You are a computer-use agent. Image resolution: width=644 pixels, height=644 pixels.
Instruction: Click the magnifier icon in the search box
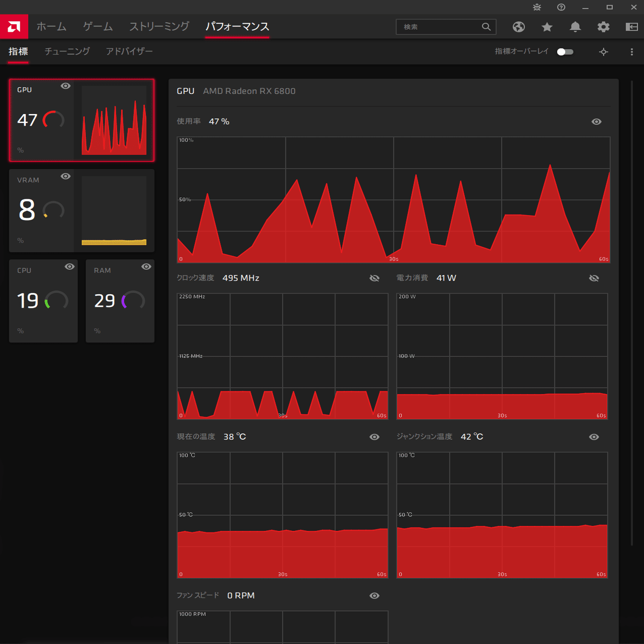point(486,27)
